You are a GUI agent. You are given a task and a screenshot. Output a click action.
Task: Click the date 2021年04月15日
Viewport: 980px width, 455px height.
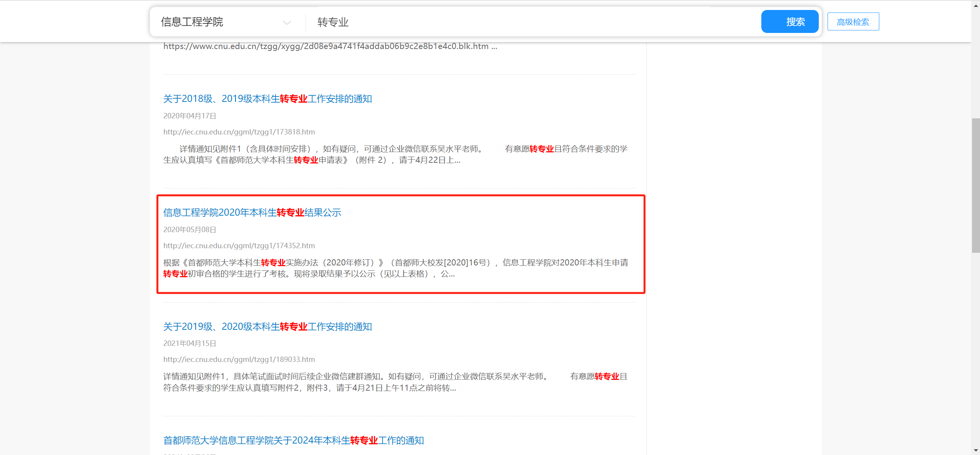tap(190, 343)
